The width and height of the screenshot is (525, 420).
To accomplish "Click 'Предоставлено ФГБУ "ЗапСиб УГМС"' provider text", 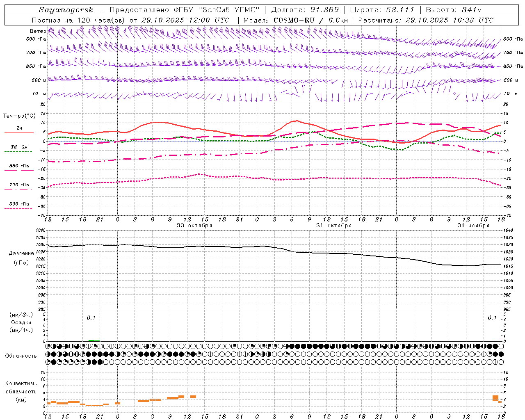I will [x=185, y=10].
